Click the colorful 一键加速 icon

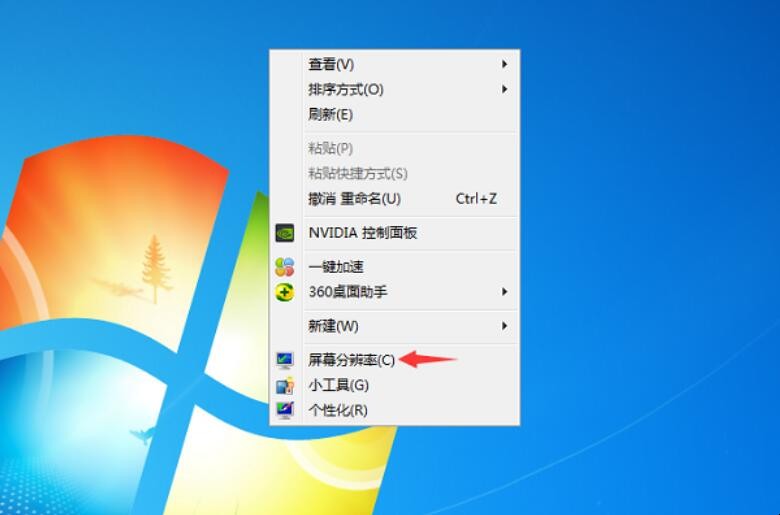click(x=285, y=267)
